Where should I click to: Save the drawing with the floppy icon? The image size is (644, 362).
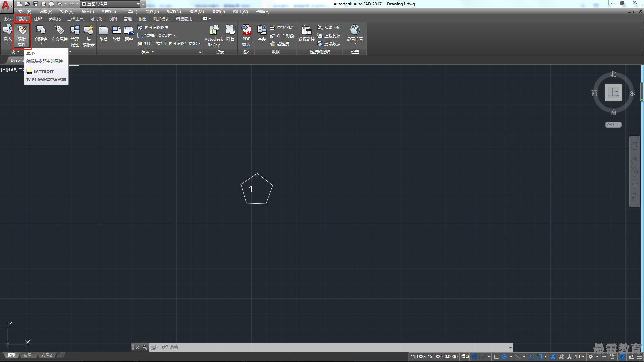36,4
